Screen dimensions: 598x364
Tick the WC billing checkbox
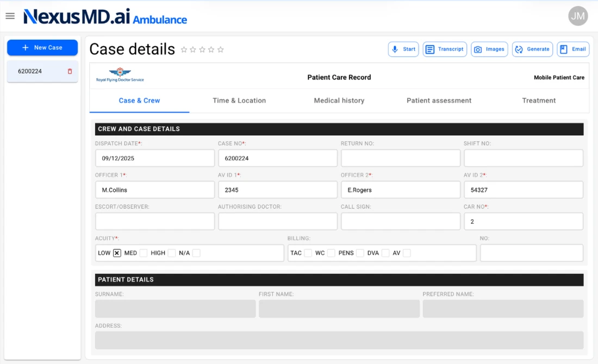coord(331,253)
